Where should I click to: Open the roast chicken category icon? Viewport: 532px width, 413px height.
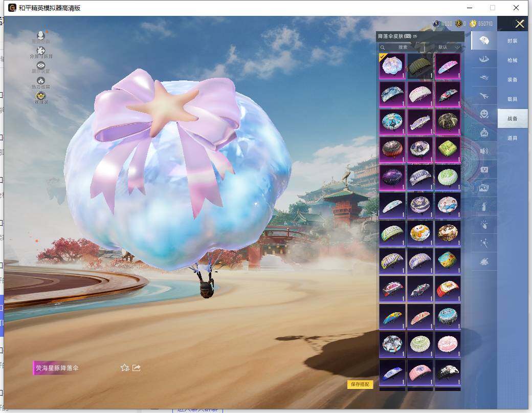coord(484,262)
